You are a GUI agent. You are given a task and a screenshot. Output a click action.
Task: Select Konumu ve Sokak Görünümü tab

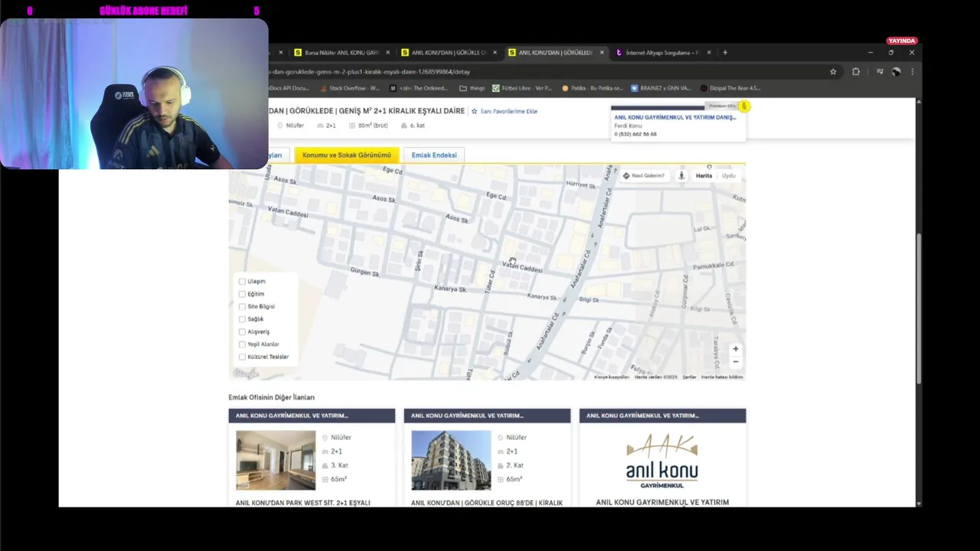(346, 155)
